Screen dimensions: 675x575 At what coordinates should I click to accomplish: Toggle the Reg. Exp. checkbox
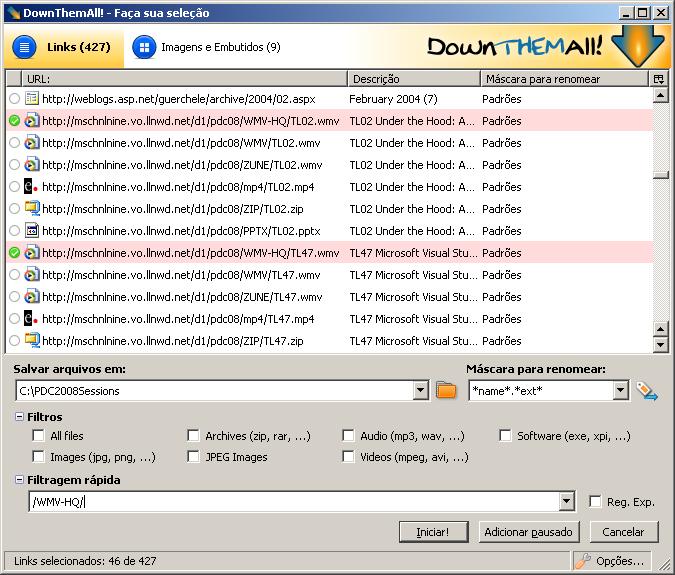pyautogui.click(x=595, y=501)
